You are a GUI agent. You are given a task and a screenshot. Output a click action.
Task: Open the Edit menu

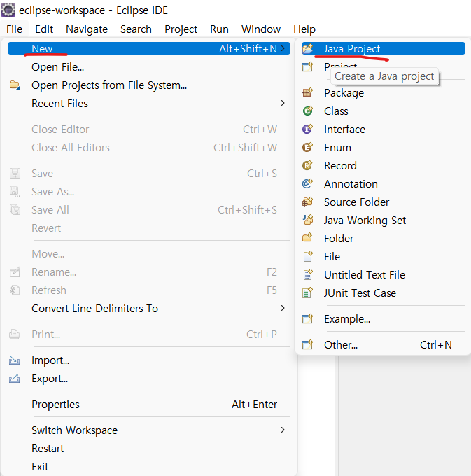(44, 29)
